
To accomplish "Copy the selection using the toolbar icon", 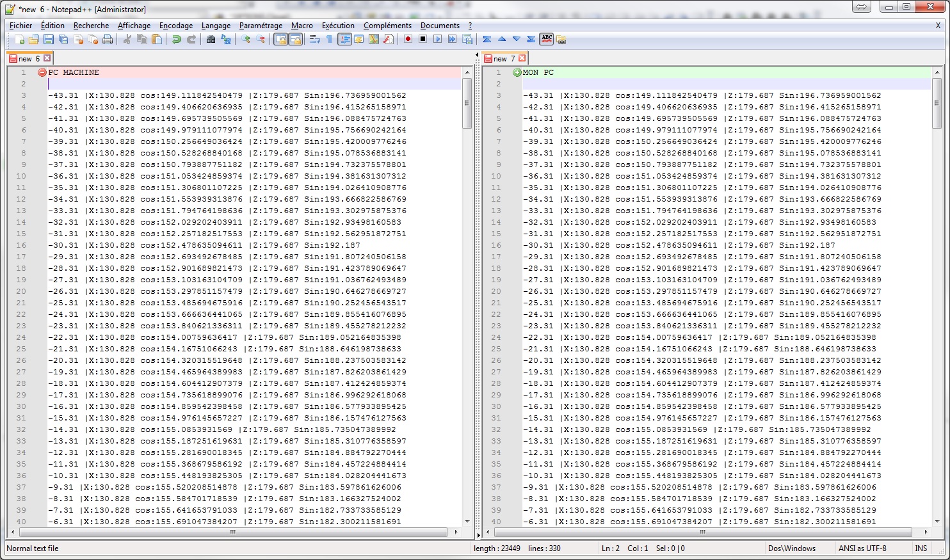I will [x=141, y=39].
